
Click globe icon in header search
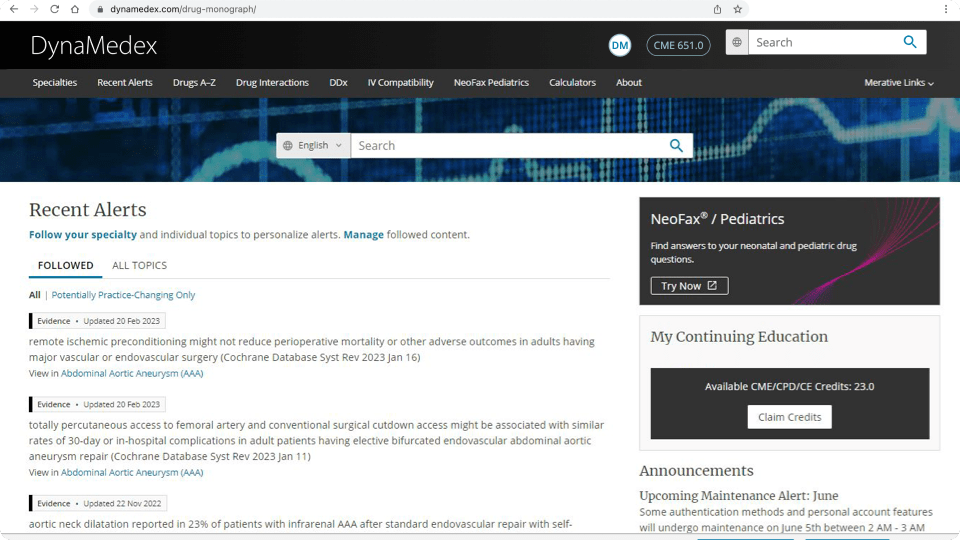pyautogui.click(x=737, y=42)
